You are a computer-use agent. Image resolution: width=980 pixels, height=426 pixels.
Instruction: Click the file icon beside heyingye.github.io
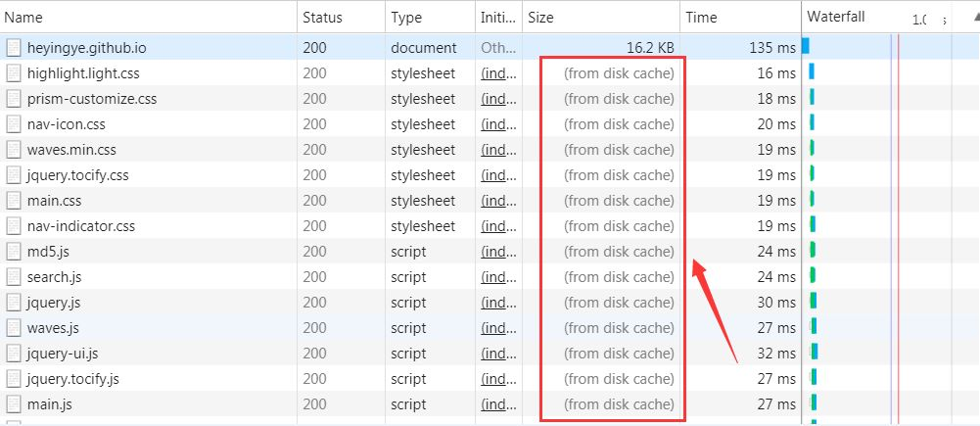pos(13,48)
